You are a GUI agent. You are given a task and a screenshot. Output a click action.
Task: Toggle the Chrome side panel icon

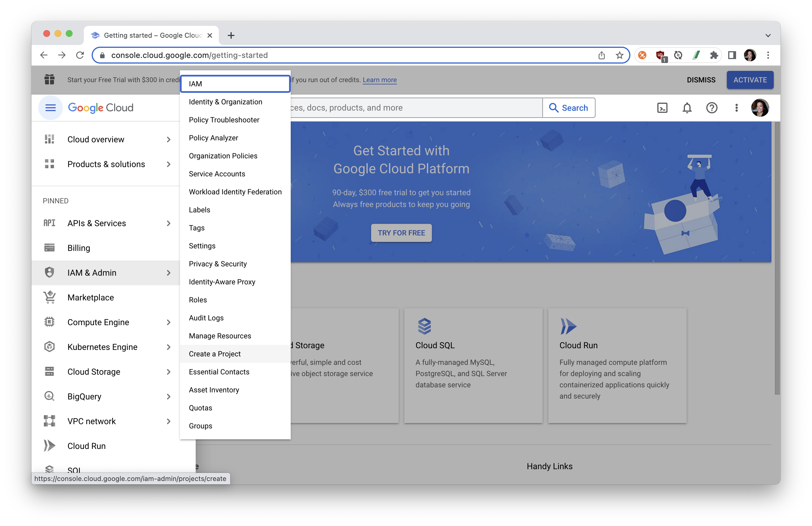tap(732, 55)
